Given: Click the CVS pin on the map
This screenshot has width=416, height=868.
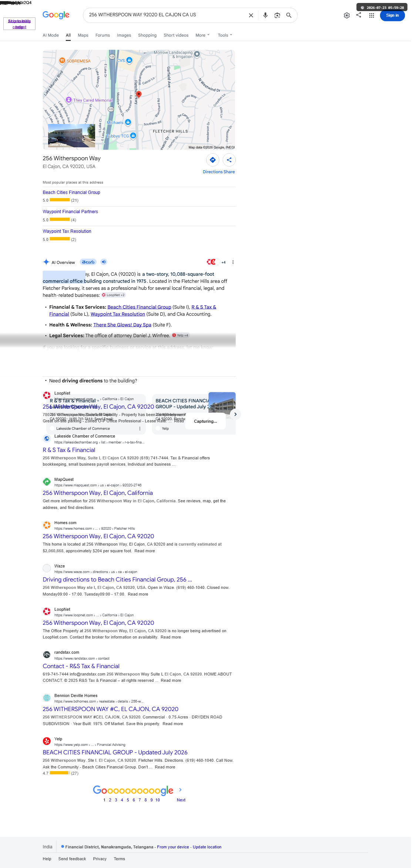Looking at the screenshot, I should pos(129,60).
